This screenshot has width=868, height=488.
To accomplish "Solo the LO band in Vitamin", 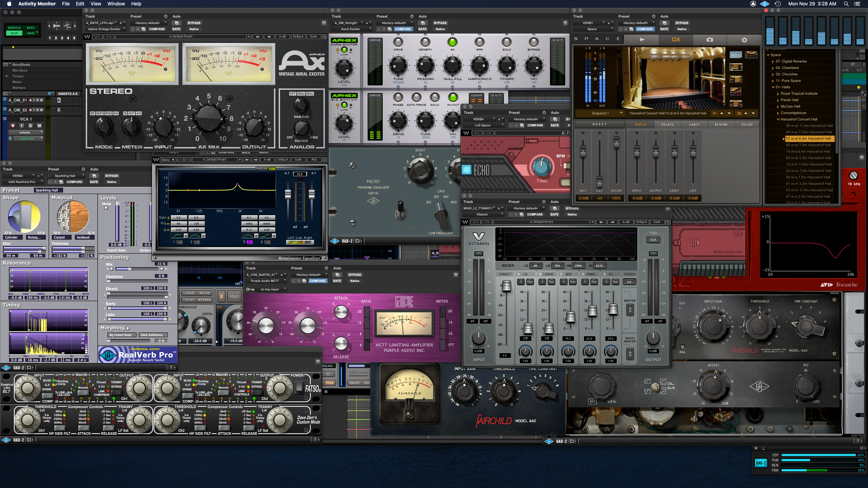I will [521, 282].
